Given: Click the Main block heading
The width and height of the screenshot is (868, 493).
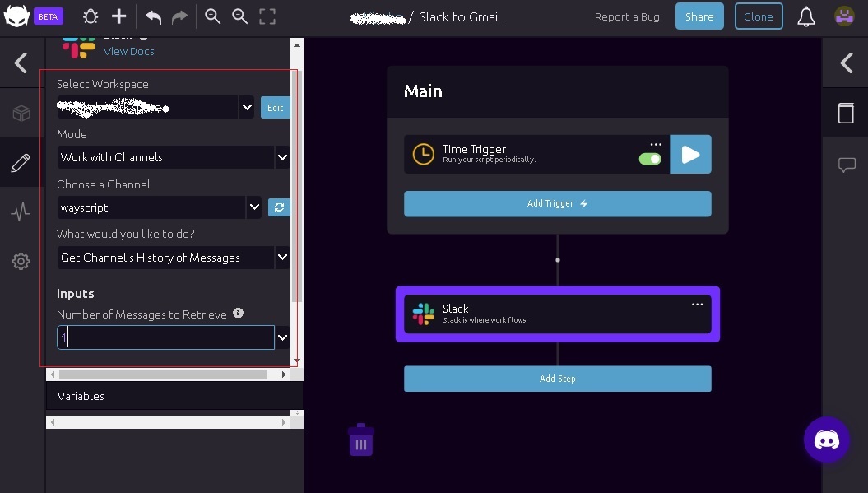Looking at the screenshot, I should [x=423, y=91].
